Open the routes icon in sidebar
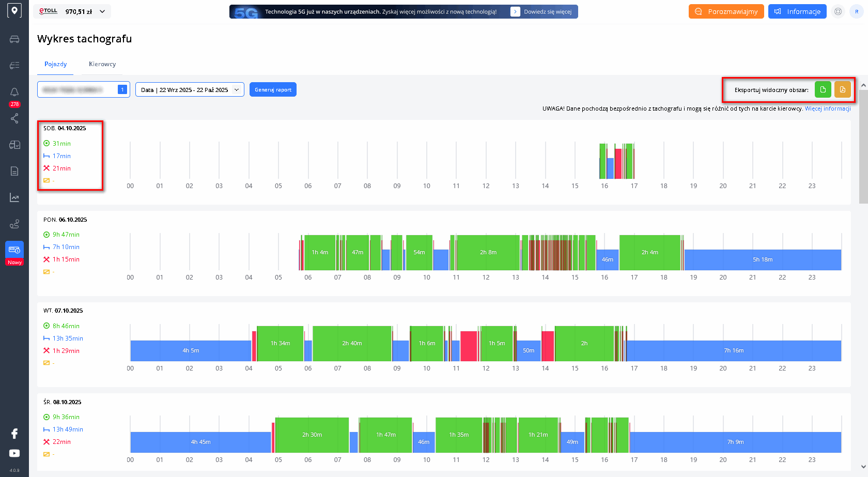The image size is (868, 477). (x=14, y=224)
